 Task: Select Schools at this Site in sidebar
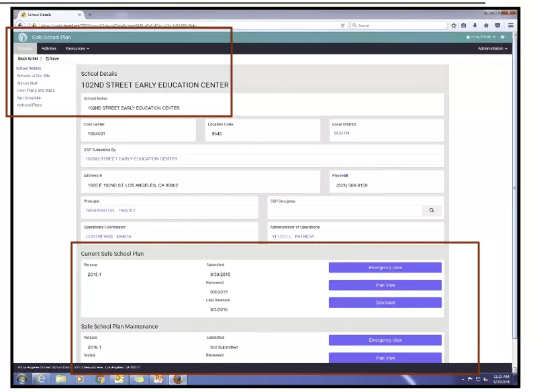(33, 76)
